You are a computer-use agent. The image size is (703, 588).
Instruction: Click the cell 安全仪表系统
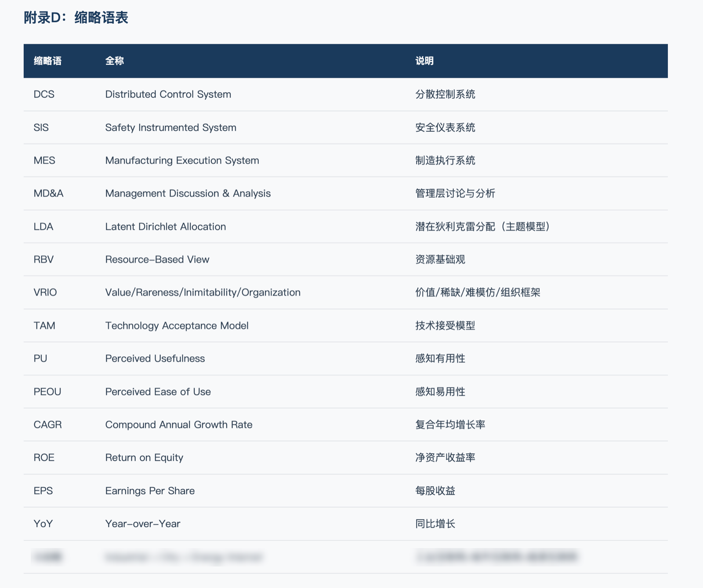click(446, 127)
